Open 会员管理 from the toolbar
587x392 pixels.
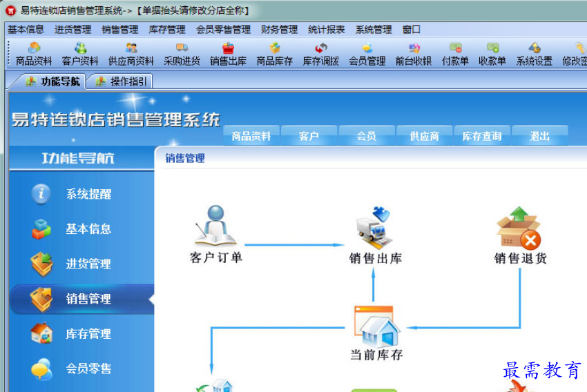pos(367,54)
